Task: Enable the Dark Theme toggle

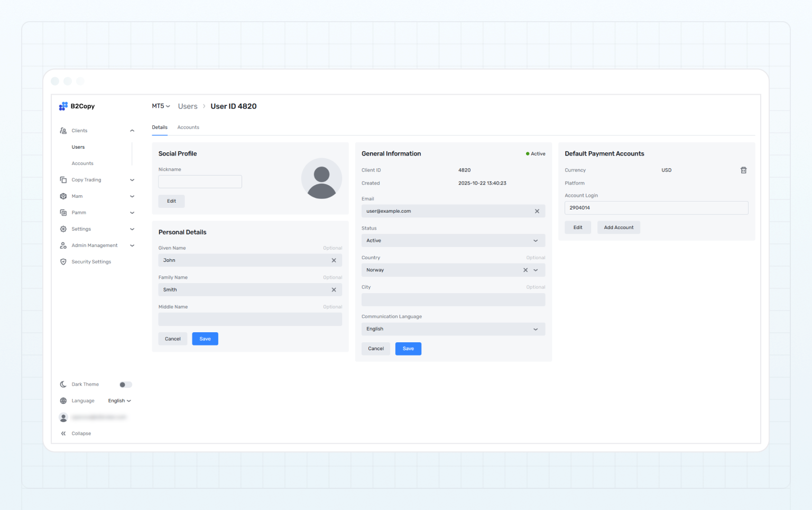Action: tap(125, 384)
